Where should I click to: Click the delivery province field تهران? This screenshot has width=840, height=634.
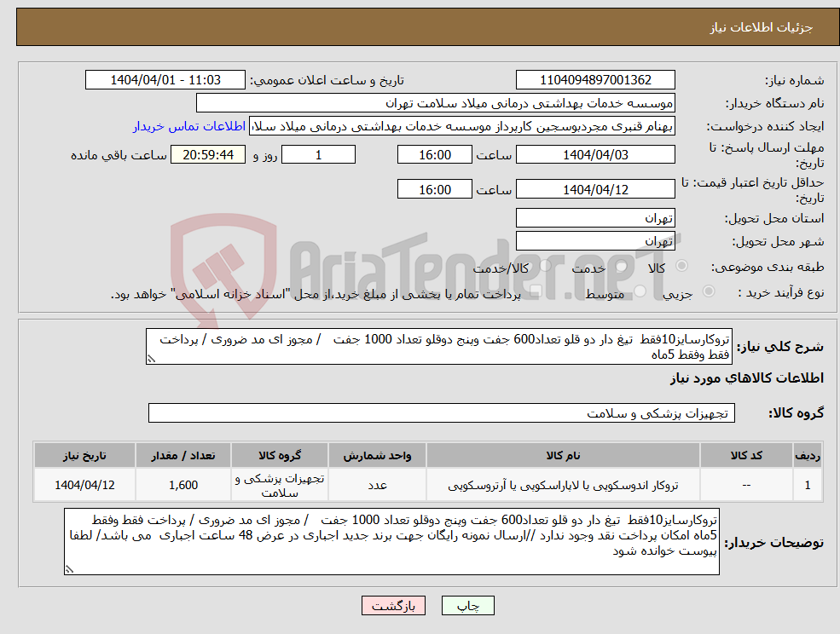[x=595, y=218]
